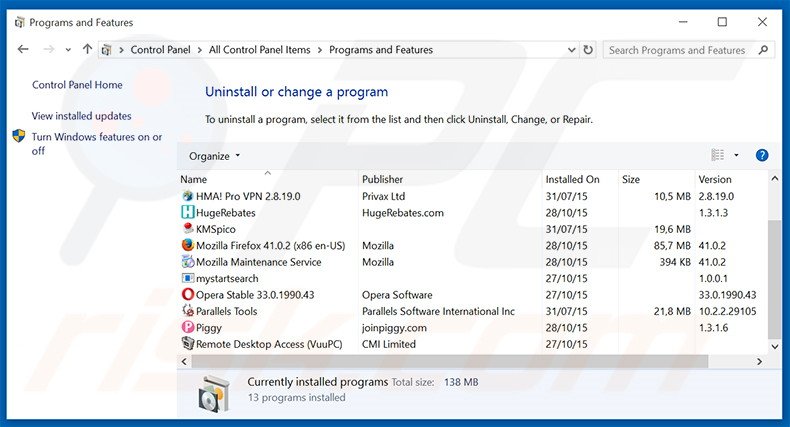Open help with the question mark icon

point(762,155)
